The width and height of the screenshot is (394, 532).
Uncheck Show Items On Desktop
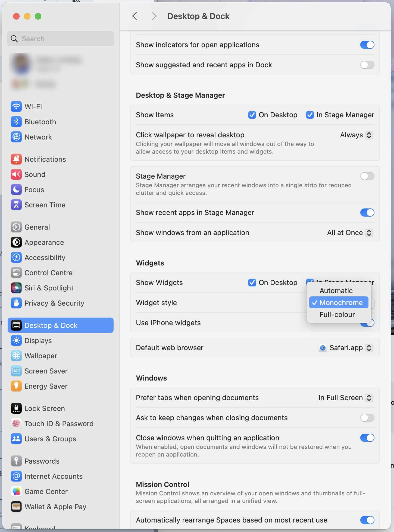point(252,115)
